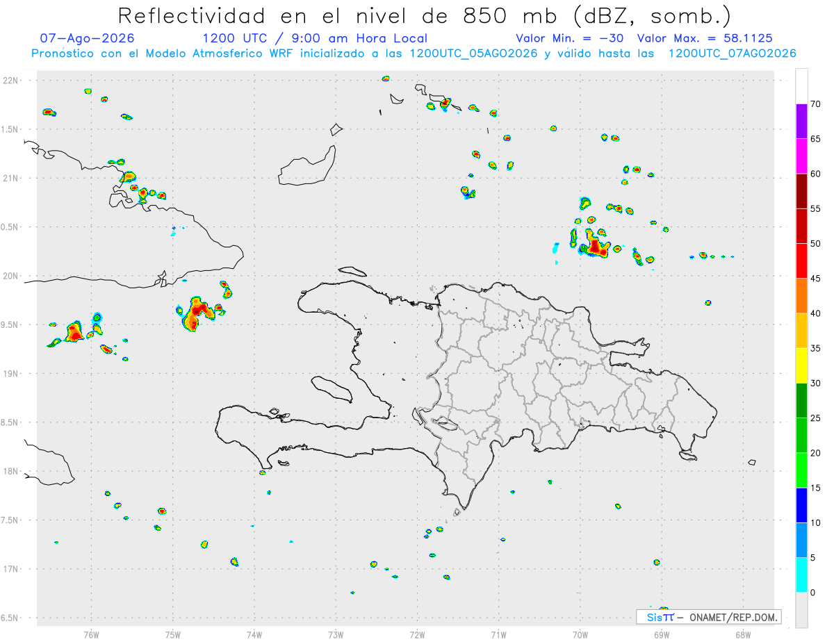This screenshot has width=834, height=644.
Task: Click the "70W" longitude axis label
Action: pos(580,634)
